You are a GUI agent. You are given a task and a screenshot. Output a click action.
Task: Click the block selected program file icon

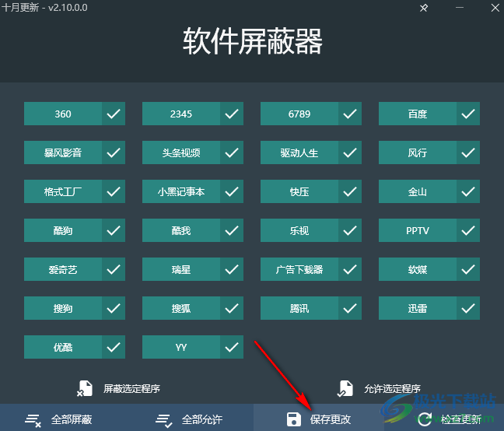85,388
